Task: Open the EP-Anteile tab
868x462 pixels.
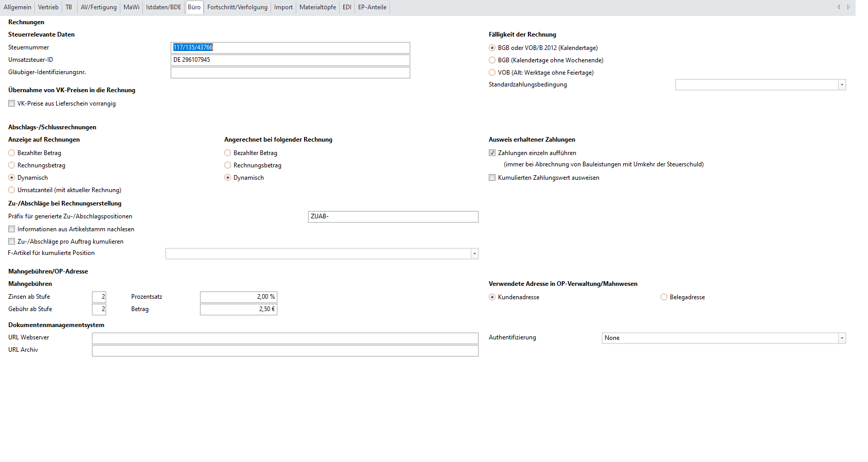Action: pos(372,7)
